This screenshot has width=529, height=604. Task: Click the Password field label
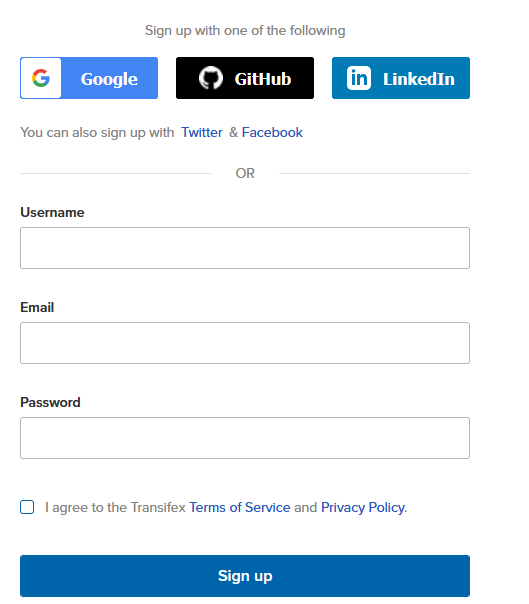tap(50, 403)
